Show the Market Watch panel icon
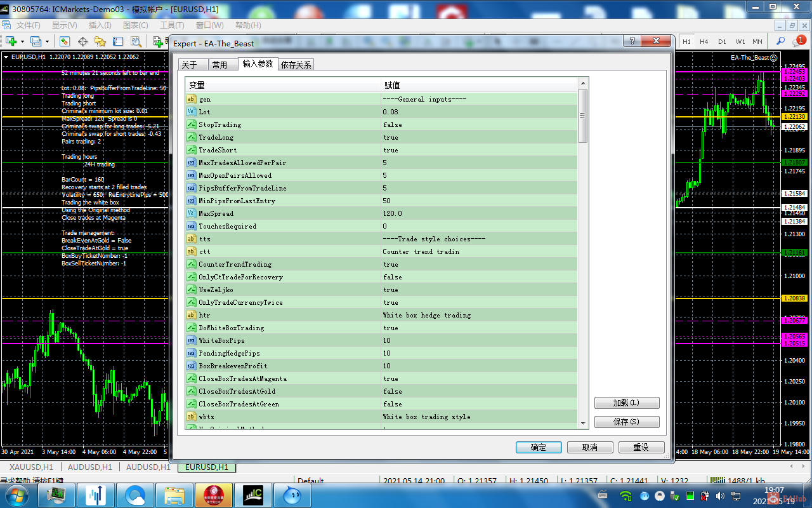The height and width of the screenshot is (508, 812). coord(65,41)
